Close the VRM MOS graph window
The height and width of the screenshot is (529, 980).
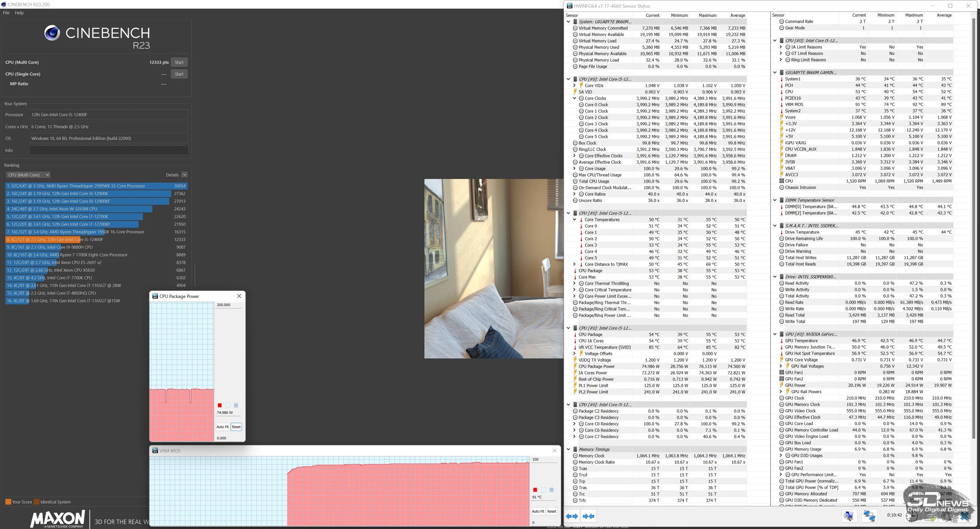click(x=554, y=451)
